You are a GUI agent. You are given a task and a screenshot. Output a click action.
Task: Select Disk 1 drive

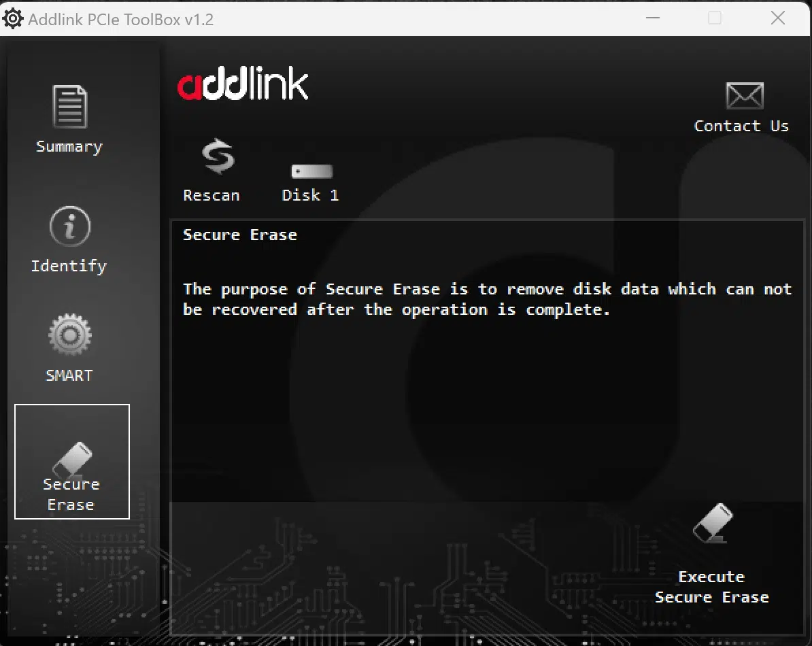pos(311,183)
